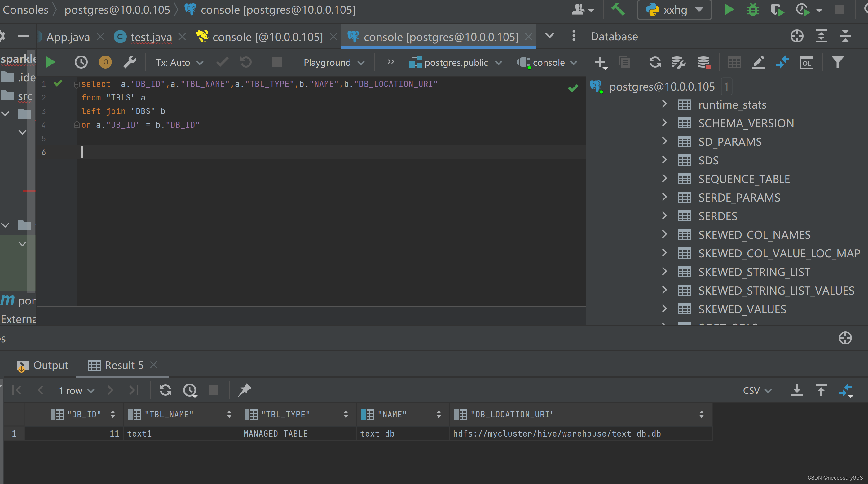Click the Export data download icon

pos(796,390)
